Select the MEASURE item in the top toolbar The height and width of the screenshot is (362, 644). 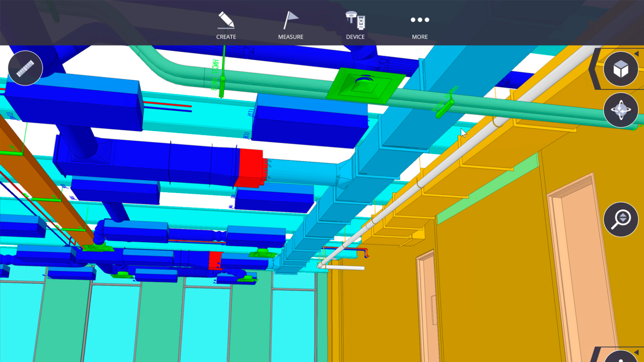(x=291, y=37)
